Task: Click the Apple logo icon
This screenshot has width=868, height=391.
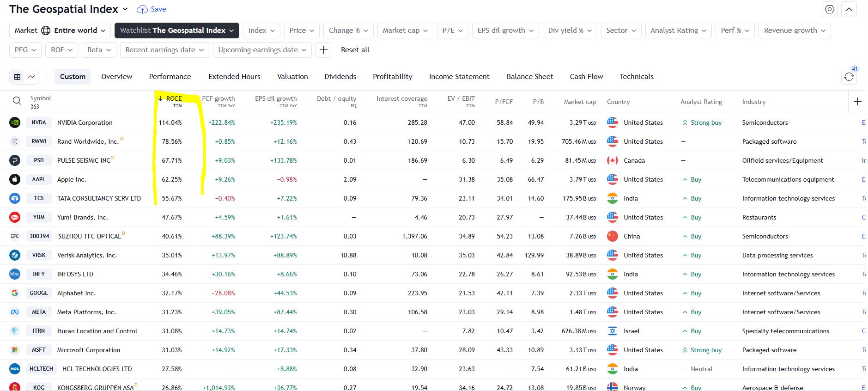Action: point(15,179)
